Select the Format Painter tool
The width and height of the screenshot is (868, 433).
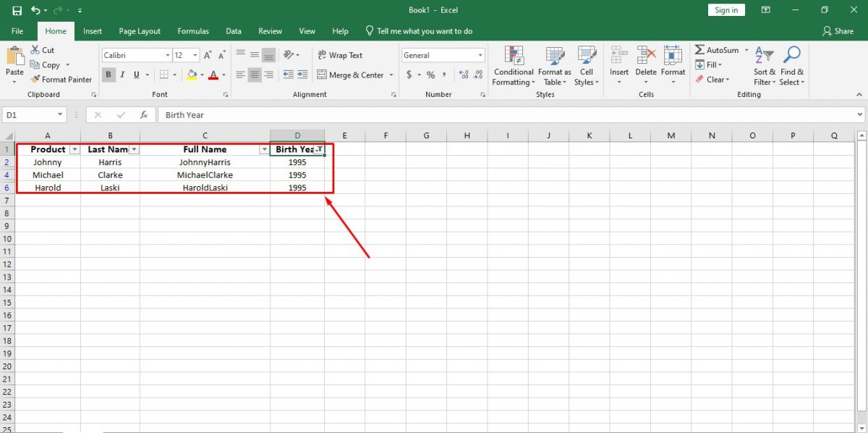coord(61,80)
